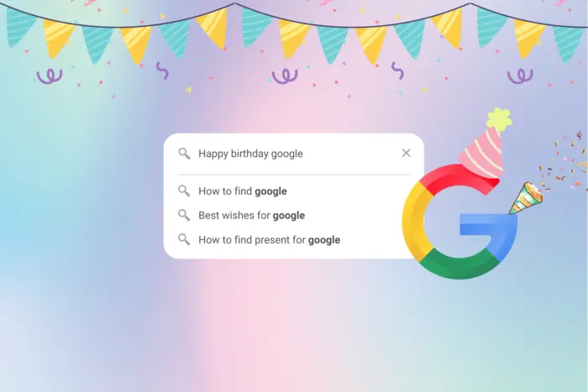Click the party popper confetti cone
The width and height of the screenshot is (588, 392).
526,198
